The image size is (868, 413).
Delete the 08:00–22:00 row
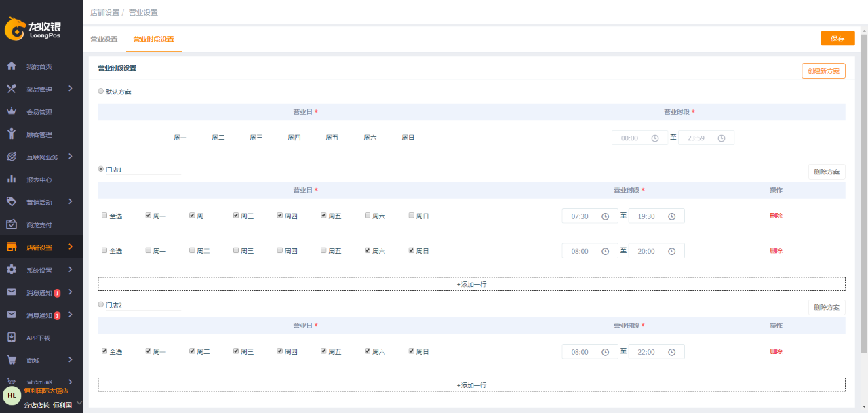776,352
